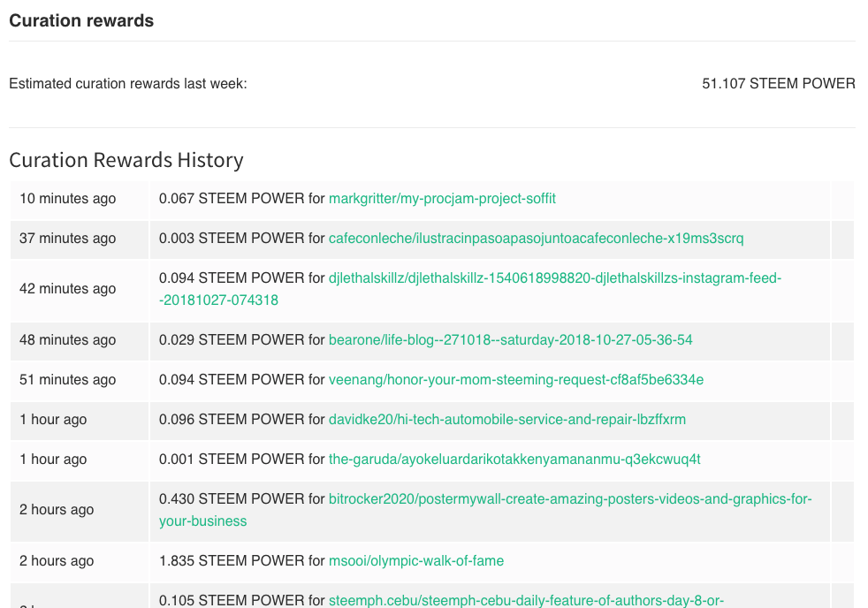Screen dimensions: 868x608
Task: Click the '1.835 STEEM POWER for' amount
Action: coord(242,561)
